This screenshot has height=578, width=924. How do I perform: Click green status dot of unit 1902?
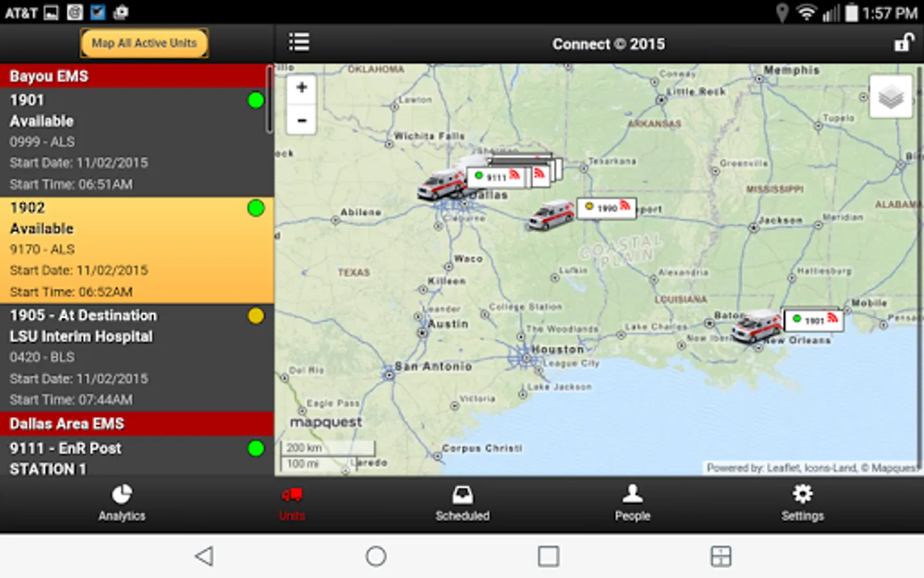click(x=256, y=208)
